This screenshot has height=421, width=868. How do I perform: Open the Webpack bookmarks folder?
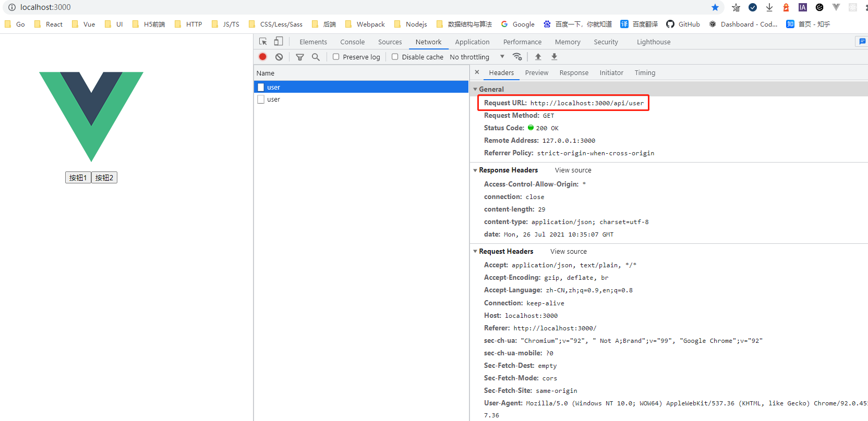coord(365,24)
